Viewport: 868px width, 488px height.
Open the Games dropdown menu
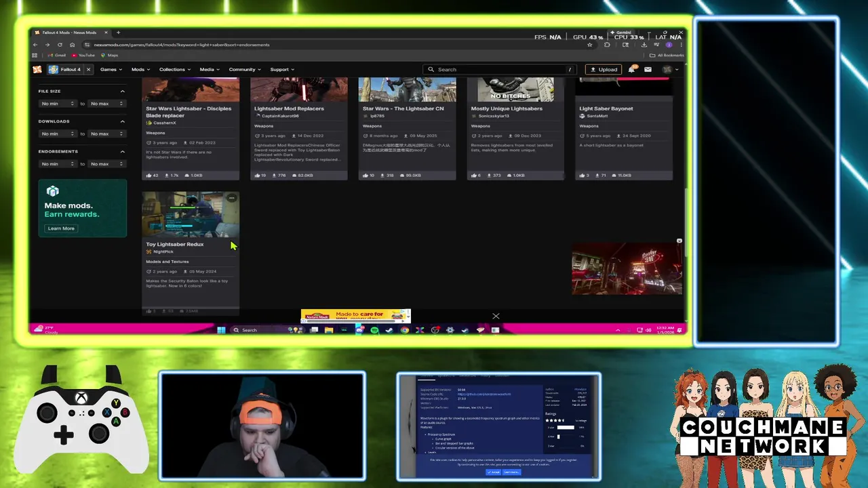[x=111, y=69]
